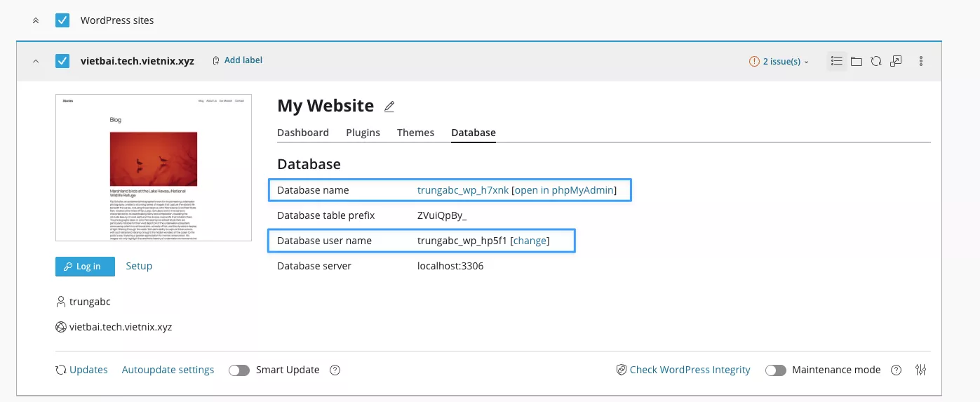The width and height of the screenshot is (980, 402).
Task: Click the label tag icon beside Add label
Action: [x=216, y=60]
